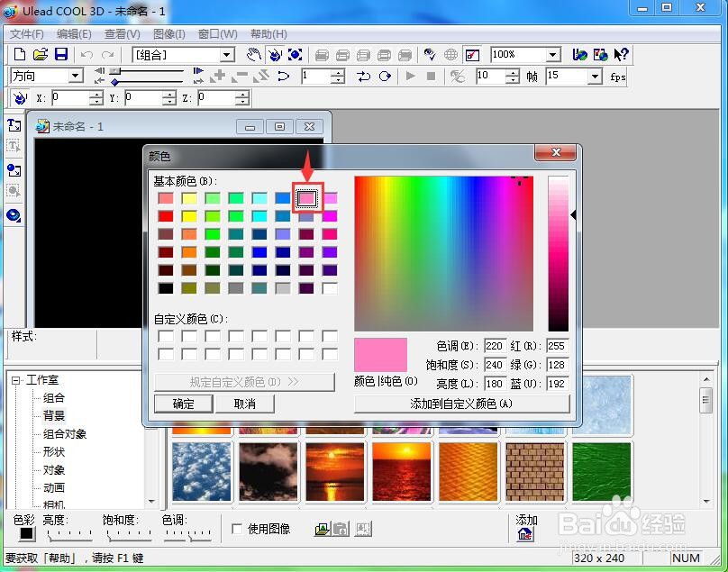Click the Open file folder icon

pyautogui.click(x=41, y=54)
